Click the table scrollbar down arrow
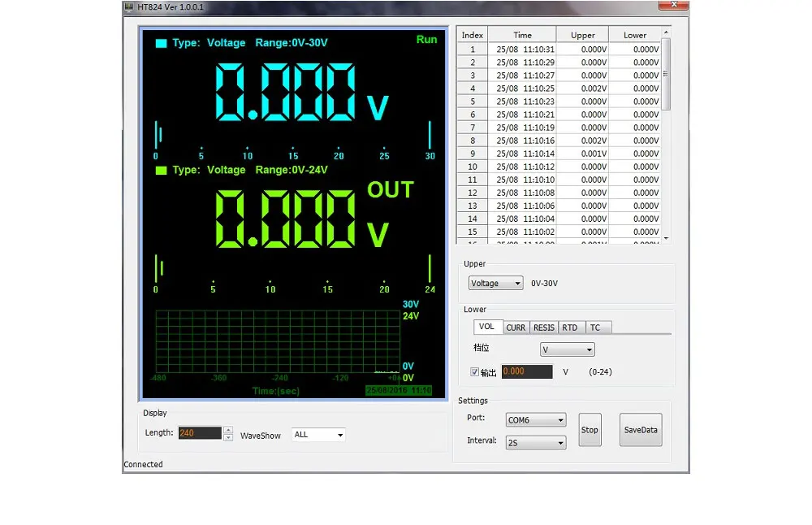This screenshot has width=812, height=525. click(x=666, y=238)
